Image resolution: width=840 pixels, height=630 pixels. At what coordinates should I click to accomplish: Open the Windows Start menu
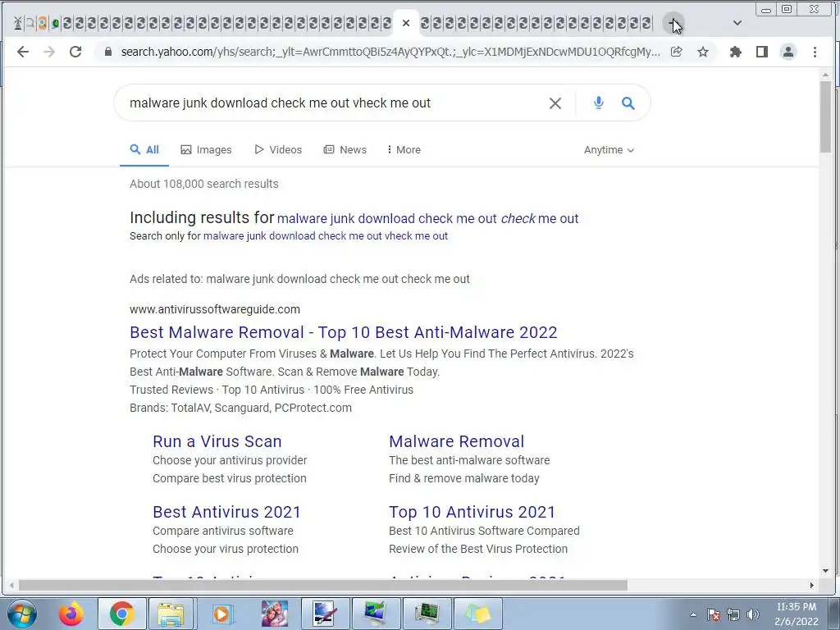click(22, 614)
